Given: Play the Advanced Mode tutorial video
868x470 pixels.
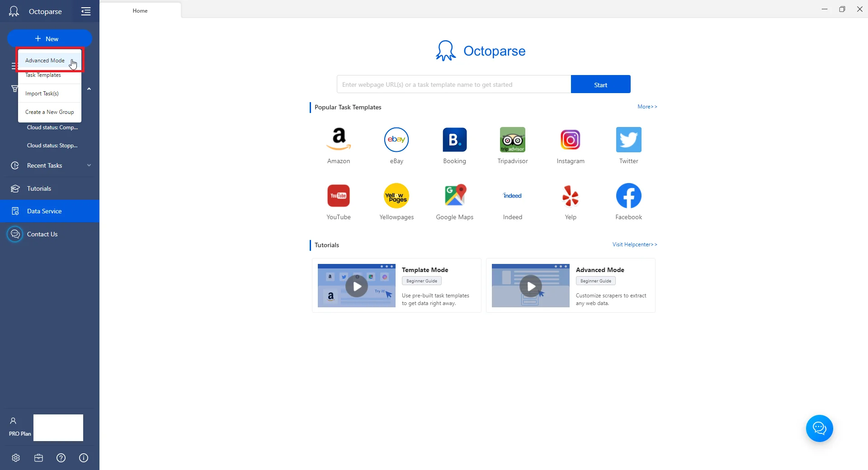Looking at the screenshot, I should pyautogui.click(x=531, y=286).
